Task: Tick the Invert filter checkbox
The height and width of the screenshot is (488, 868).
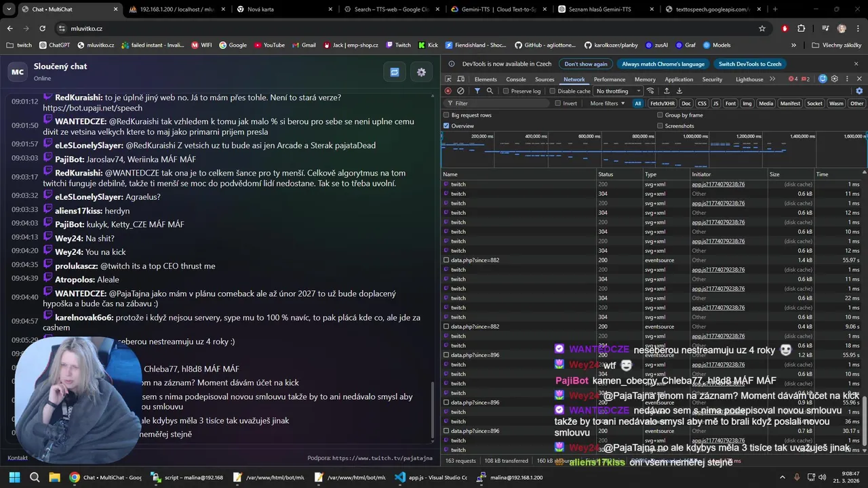Action: coord(557,104)
